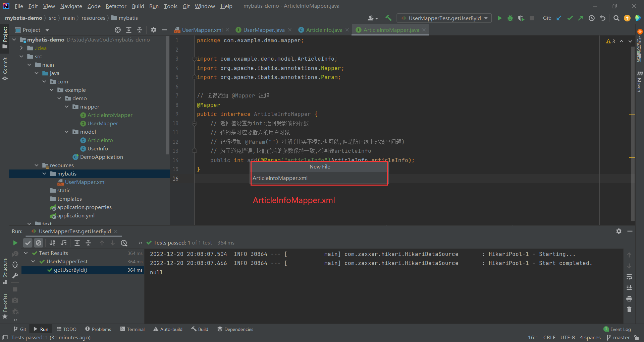Open test history clock icon

[x=124, y=243]
